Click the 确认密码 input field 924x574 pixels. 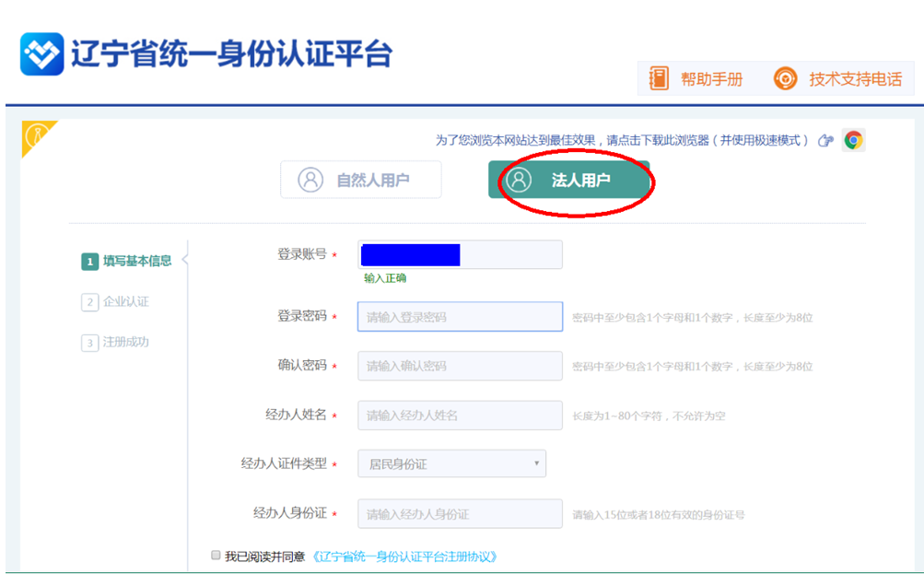click(x=460, y=366)
